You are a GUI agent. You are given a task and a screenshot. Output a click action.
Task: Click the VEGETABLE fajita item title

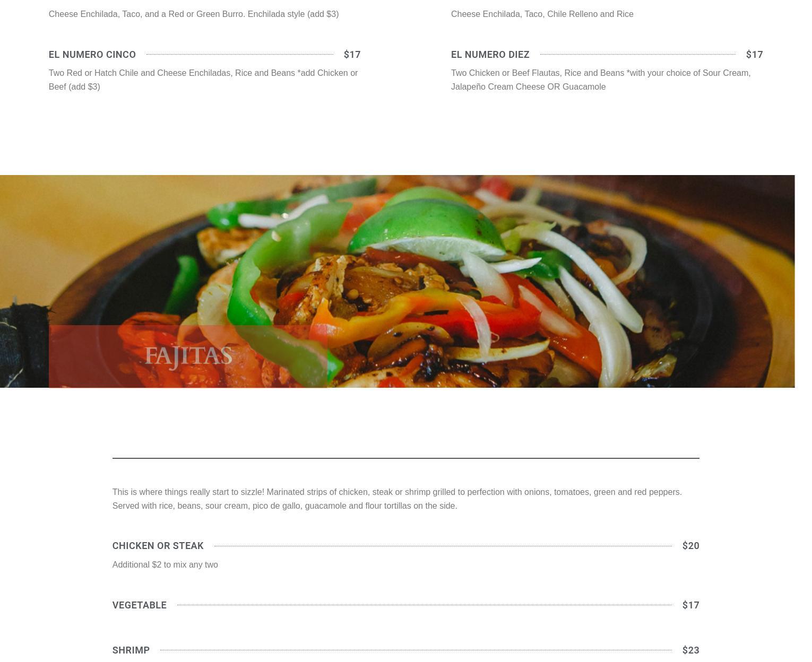(x=140, y=605)
